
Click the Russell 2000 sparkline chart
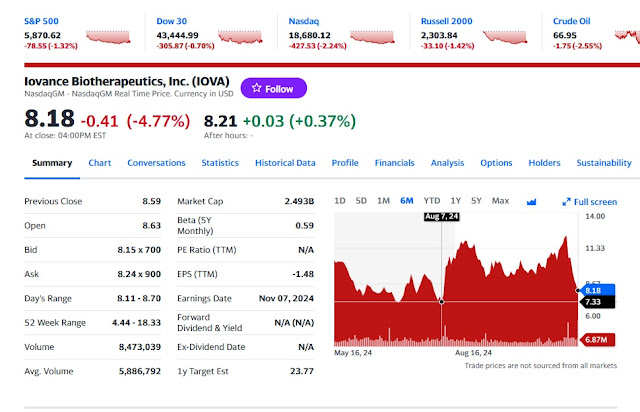505,37
